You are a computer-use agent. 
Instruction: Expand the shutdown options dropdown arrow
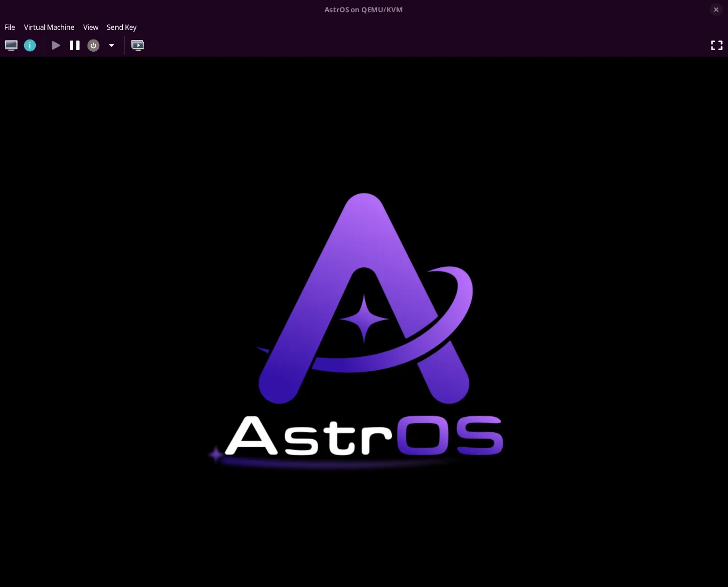click(x=112, y=45)
